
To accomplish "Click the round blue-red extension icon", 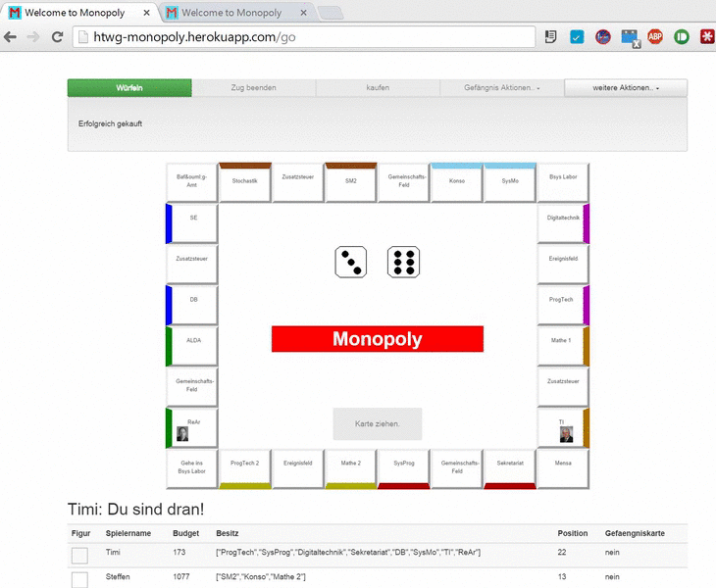I will 603,36.
